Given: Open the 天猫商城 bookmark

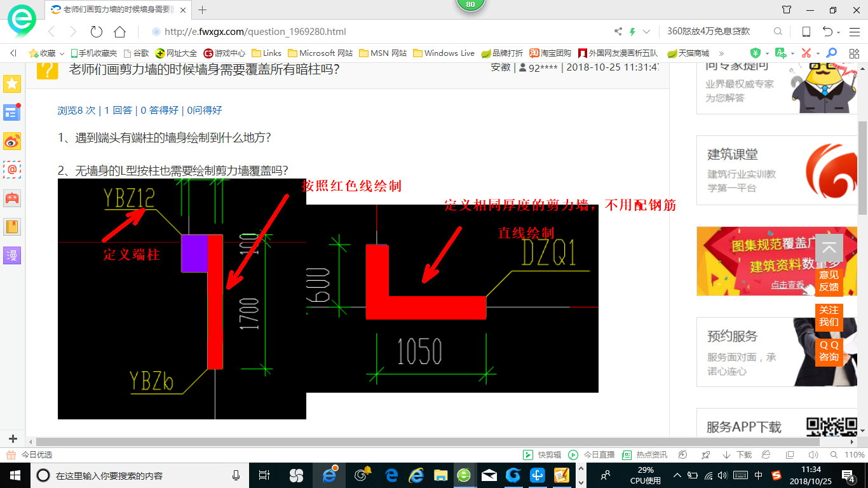Looking at the screenshot, I should (x=688, y=53).
